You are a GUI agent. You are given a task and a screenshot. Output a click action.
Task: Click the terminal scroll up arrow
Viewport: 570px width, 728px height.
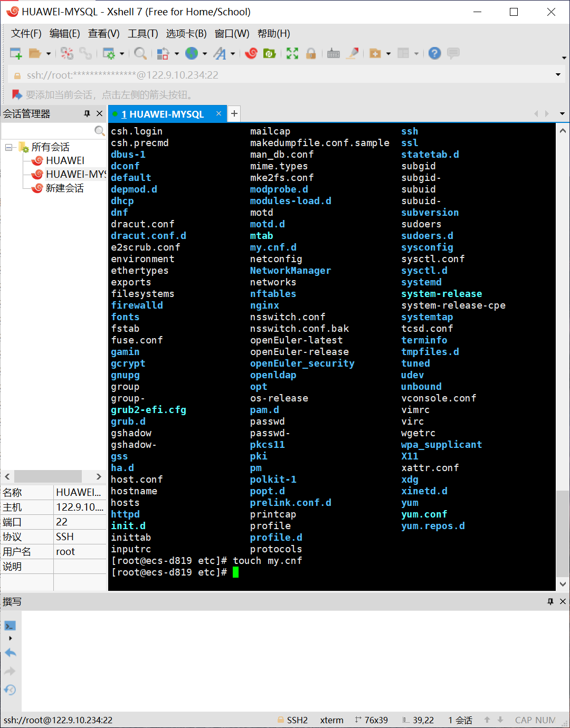pos(563,130)
